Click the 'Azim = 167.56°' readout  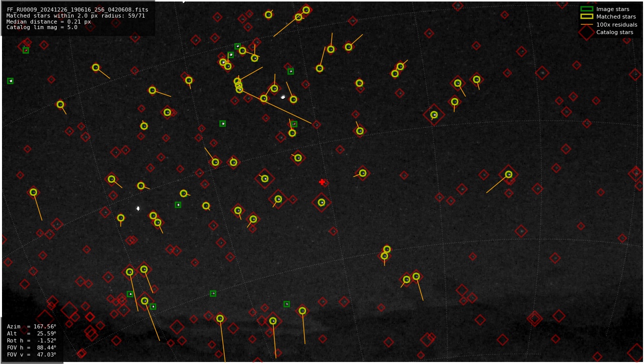pos(32,326)
